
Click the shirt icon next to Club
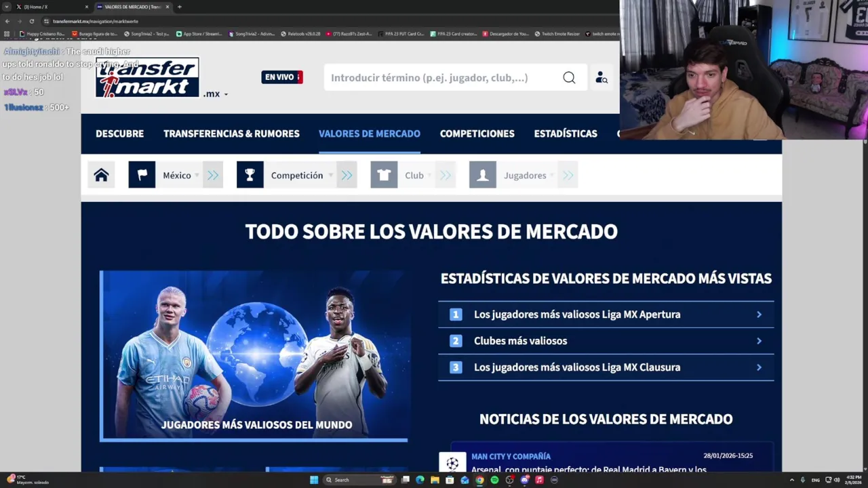[384, 175]
